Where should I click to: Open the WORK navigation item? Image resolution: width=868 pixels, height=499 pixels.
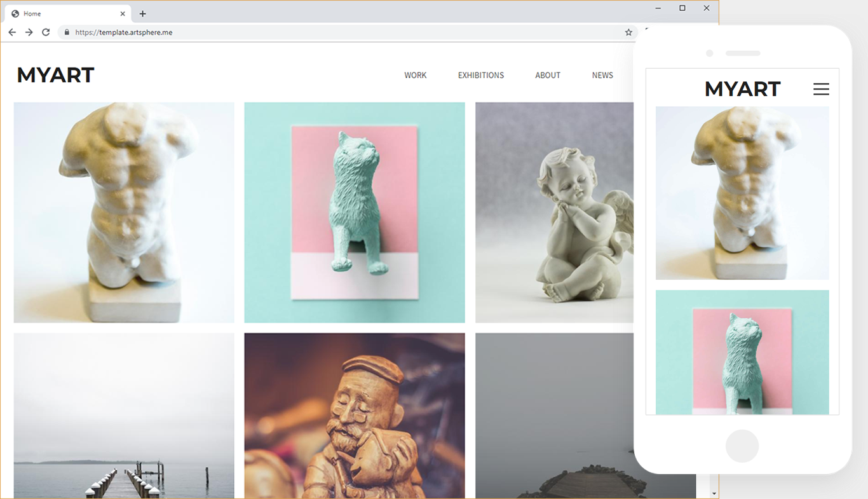pos(415,75)
